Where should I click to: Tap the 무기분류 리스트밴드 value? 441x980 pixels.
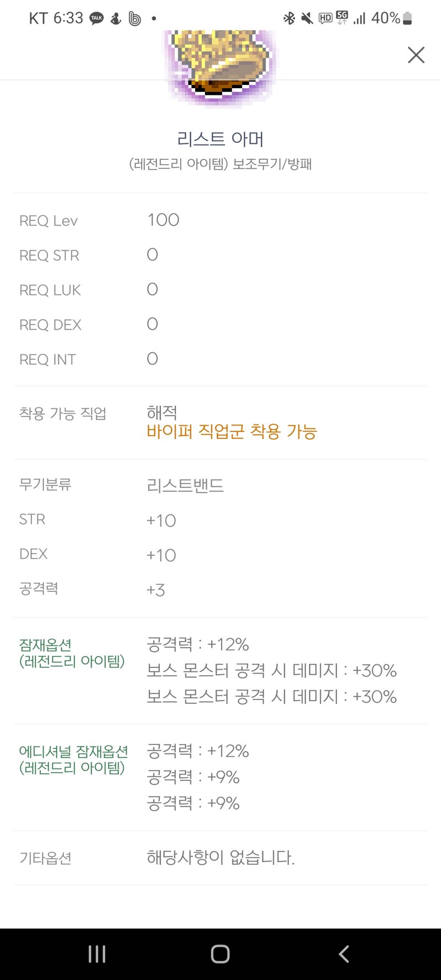(x=185, y=486)
